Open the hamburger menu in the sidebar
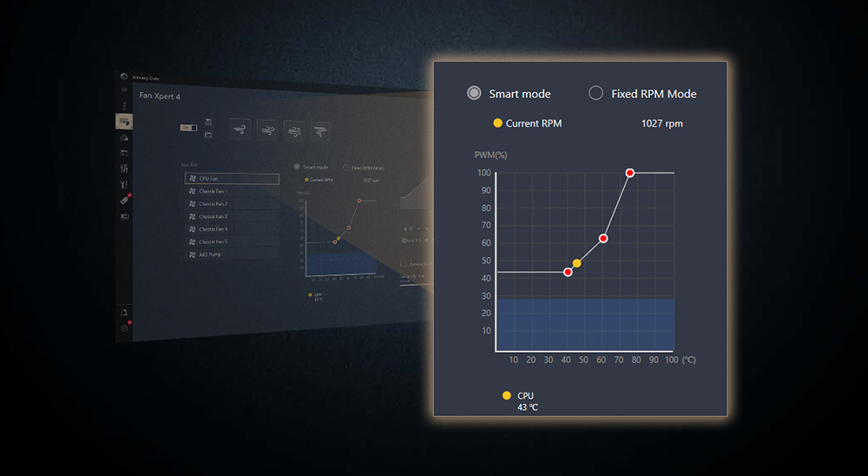 pos(124,89)
